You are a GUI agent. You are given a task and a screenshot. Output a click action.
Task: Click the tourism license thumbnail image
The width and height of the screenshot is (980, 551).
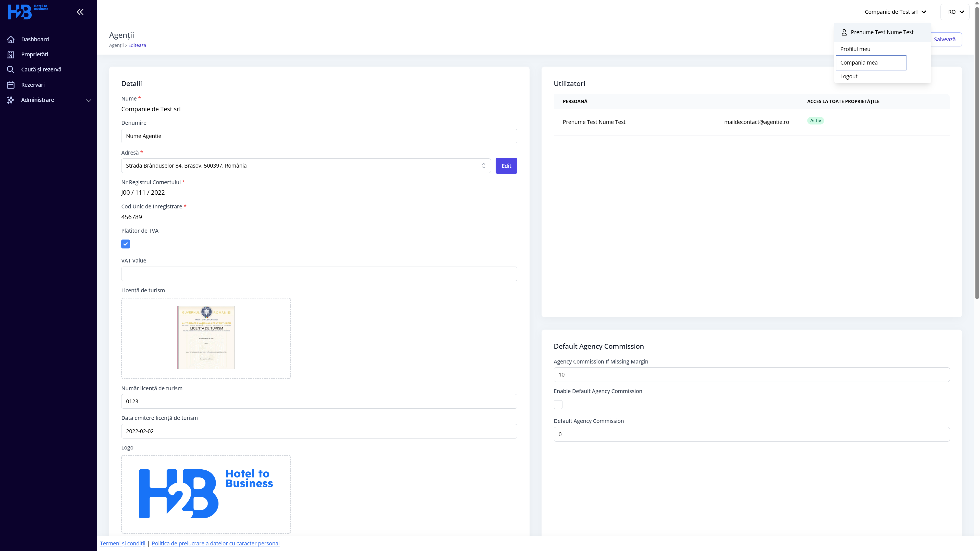pos(206,338)
